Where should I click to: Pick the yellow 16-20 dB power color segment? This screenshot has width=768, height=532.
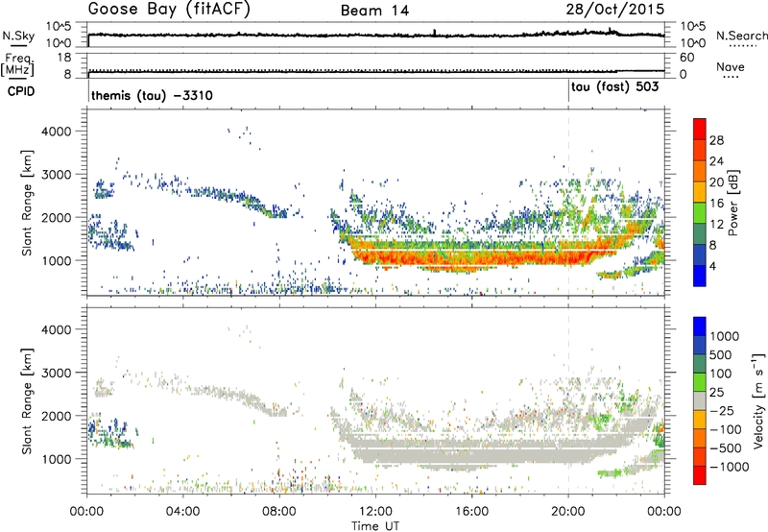pos(700,192)
